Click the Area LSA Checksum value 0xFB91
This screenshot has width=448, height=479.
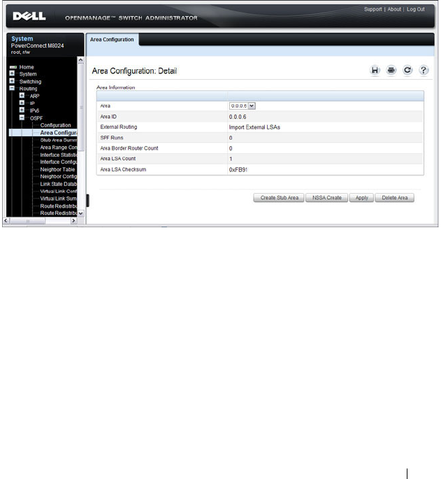pos(238,169)
